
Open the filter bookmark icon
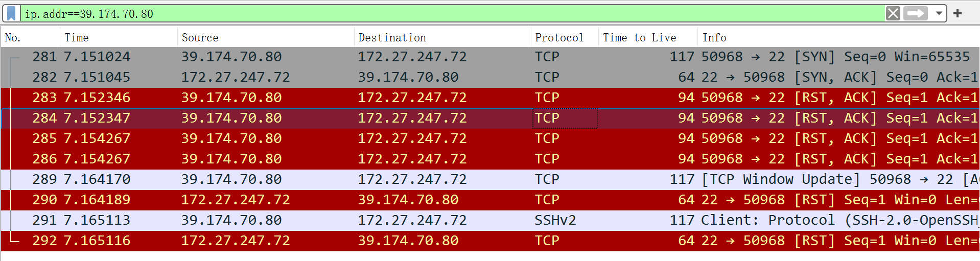click(x=12, y=13)
